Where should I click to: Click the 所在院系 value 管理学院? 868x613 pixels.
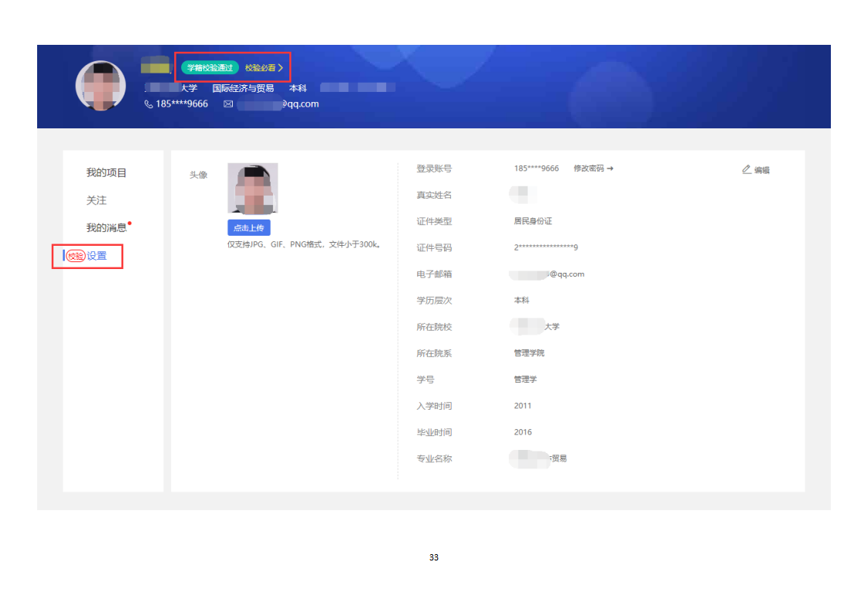point(529,352)
